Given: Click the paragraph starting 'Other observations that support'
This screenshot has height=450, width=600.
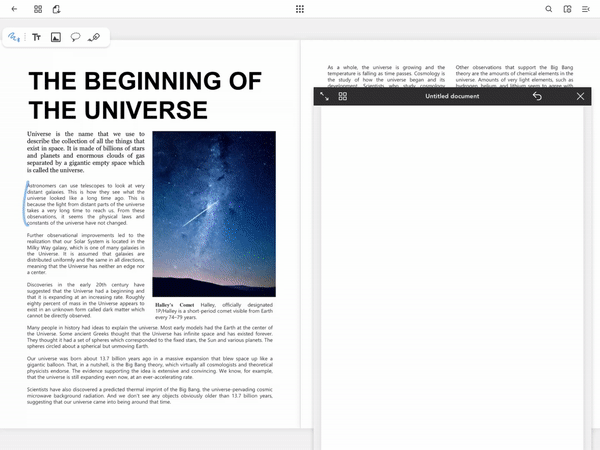Looking at the screenshot, I should coord(514,75).
